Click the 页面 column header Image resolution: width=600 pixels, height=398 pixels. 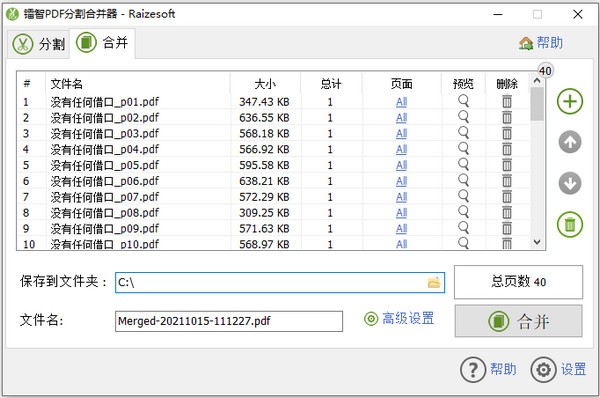tap(401, 83)
